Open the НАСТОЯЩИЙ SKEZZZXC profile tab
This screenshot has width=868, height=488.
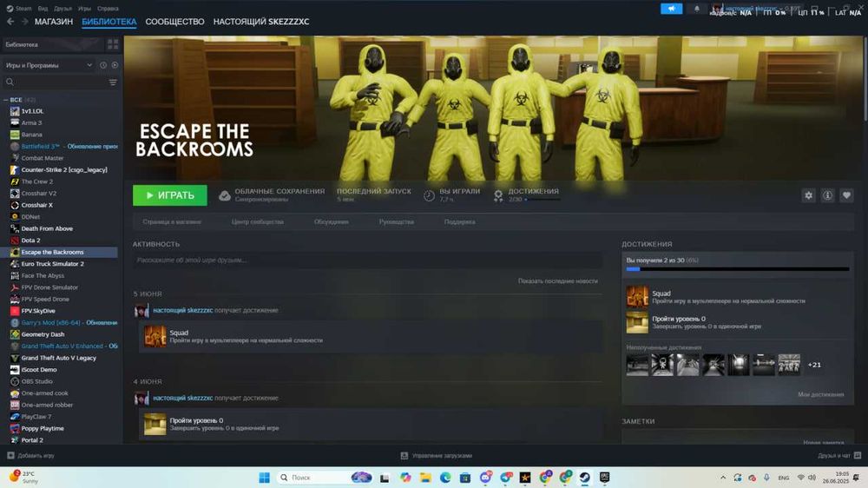[x=261, y=22]
